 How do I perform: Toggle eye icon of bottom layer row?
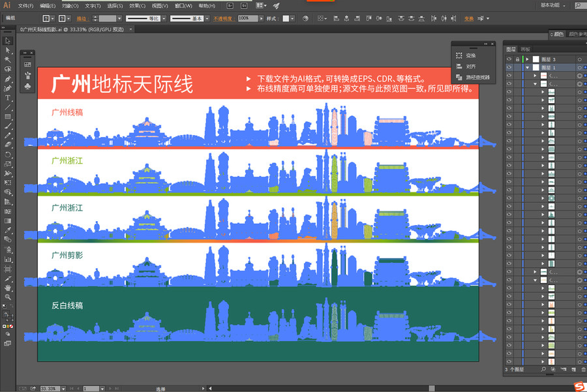pos(509,362)
